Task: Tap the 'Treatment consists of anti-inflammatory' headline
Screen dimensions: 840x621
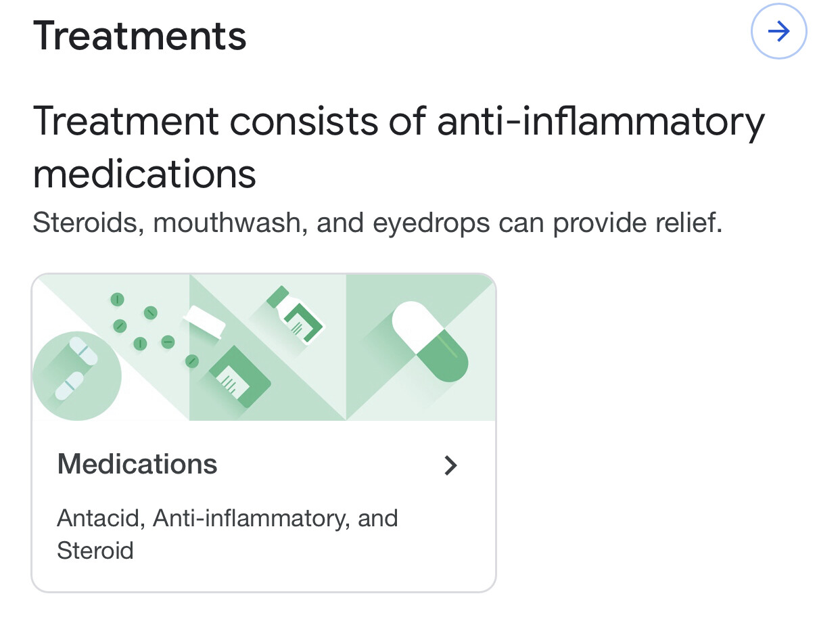Action: (x=398, y=122)
